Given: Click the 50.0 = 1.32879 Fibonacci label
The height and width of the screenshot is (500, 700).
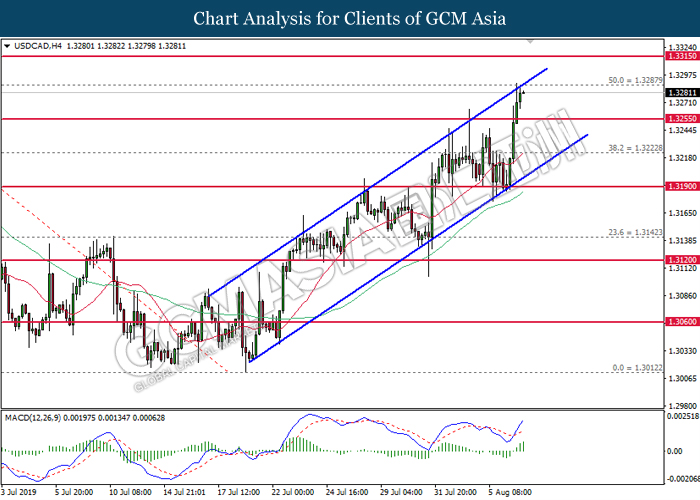Looking at the screenshot, I should [635, 80].
